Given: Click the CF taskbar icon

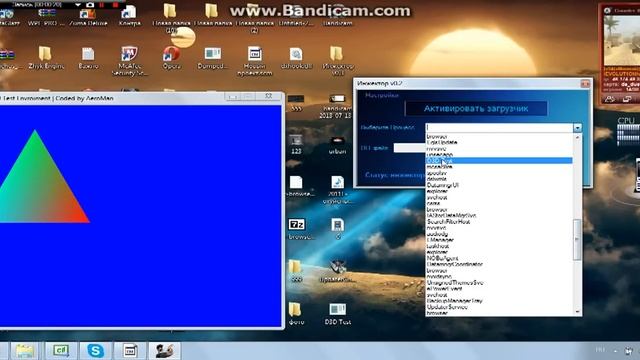Looking at the screenshot, I should [60, 351].
